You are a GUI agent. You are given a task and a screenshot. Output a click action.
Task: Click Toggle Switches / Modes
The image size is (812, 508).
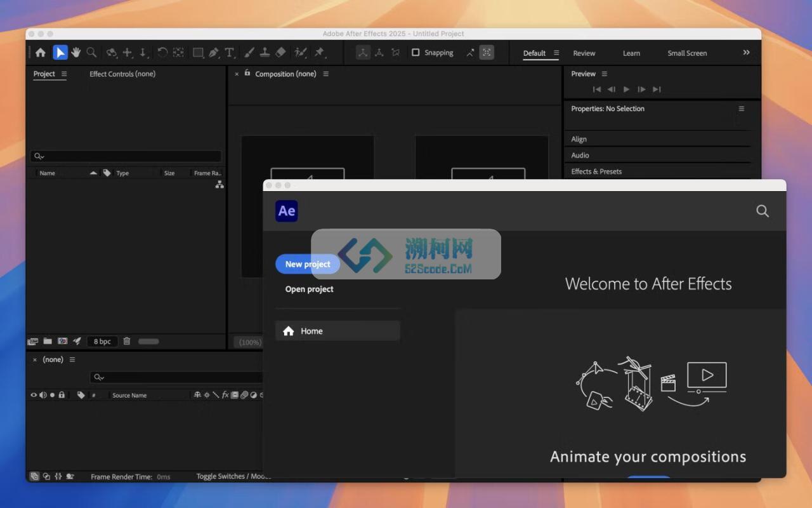point(233,476)
